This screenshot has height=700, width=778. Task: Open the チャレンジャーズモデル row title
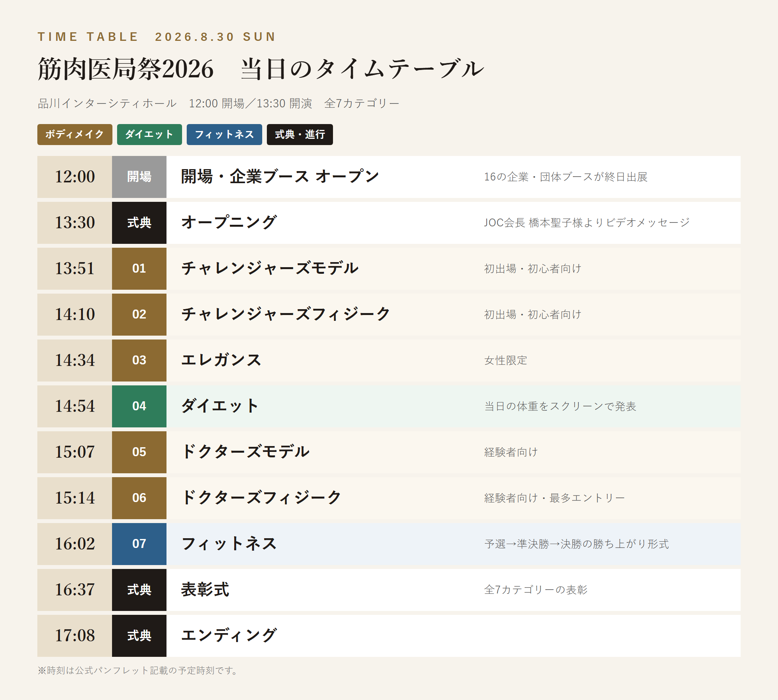pyautogui.click(x=270, y=268)
